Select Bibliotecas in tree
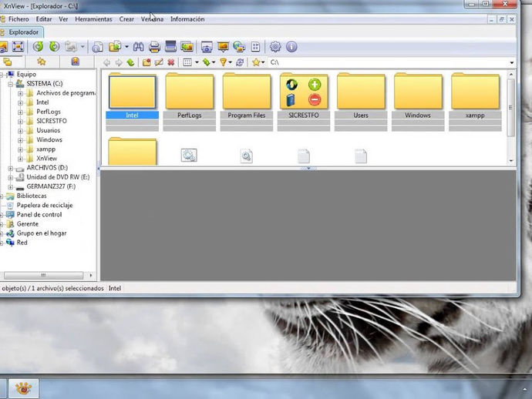 [x=32, y=196]
